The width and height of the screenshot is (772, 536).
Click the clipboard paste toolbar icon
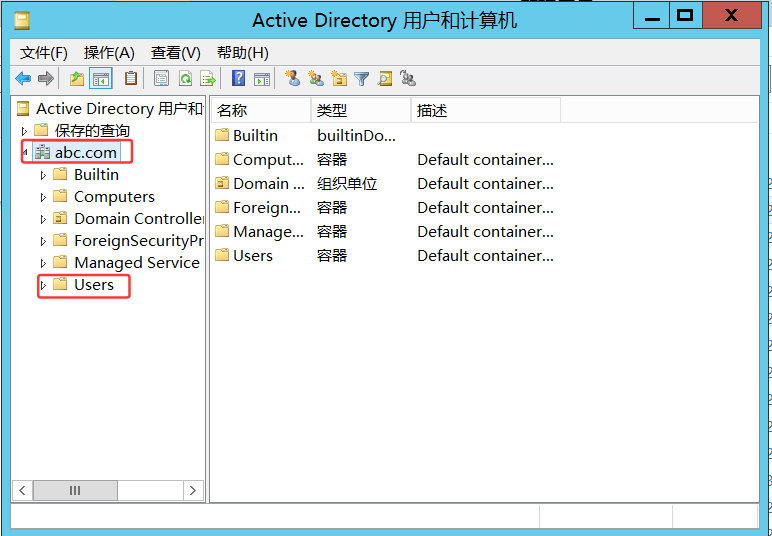pyautogui.click(x=130, y=78)
